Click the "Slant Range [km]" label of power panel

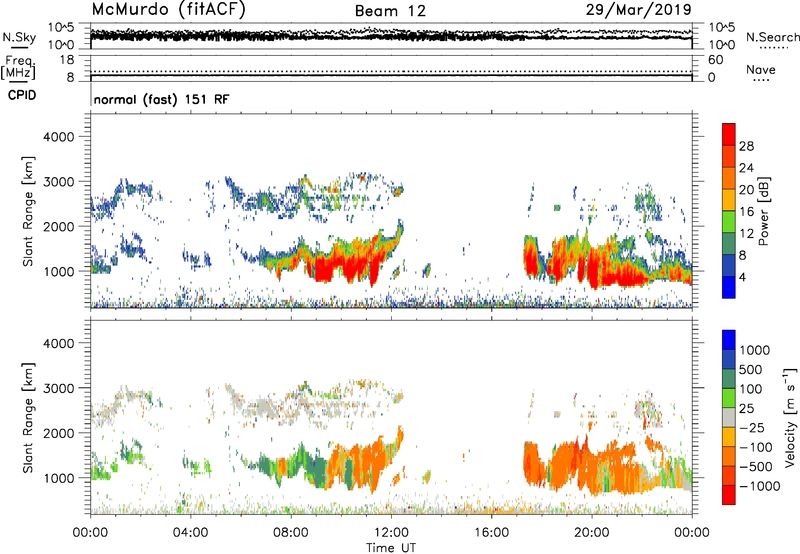point(28,211)
